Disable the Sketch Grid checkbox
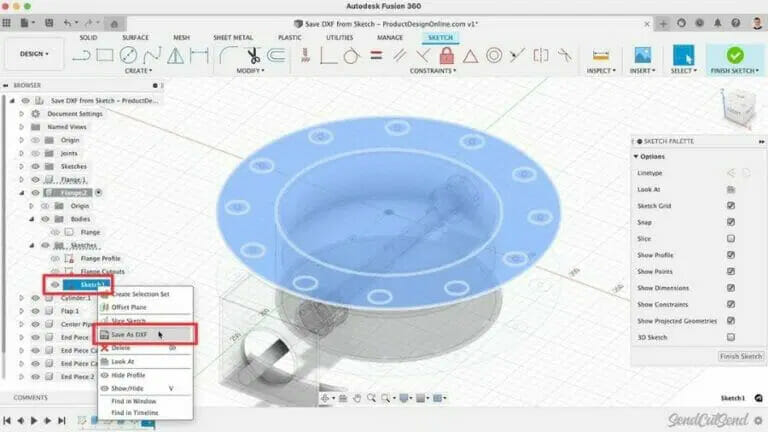Screen dimensions: 768x432 click(731, 206)
